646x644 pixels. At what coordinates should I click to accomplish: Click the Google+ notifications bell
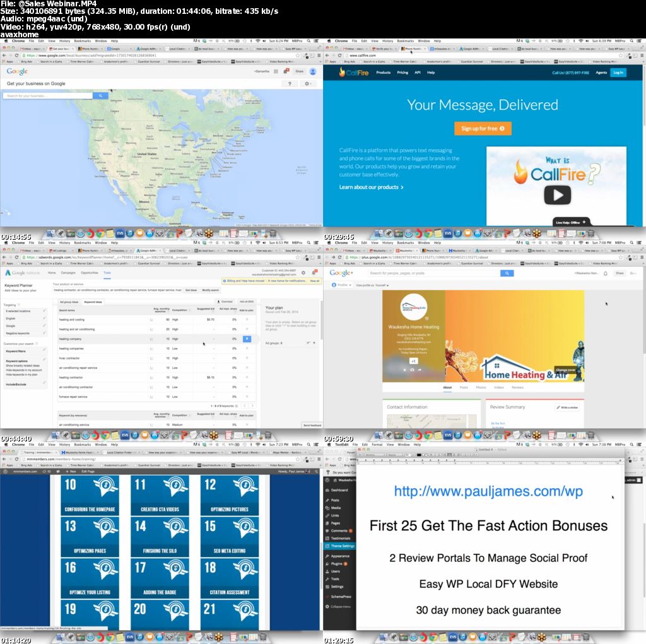pyautogui.click(x=605, y=273)
